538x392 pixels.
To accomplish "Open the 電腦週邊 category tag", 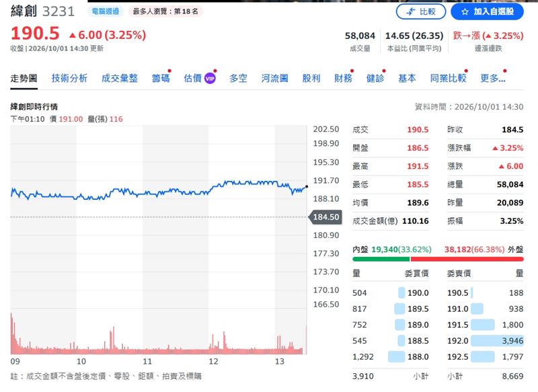I will pyautogui.click(x=106, y=11).
